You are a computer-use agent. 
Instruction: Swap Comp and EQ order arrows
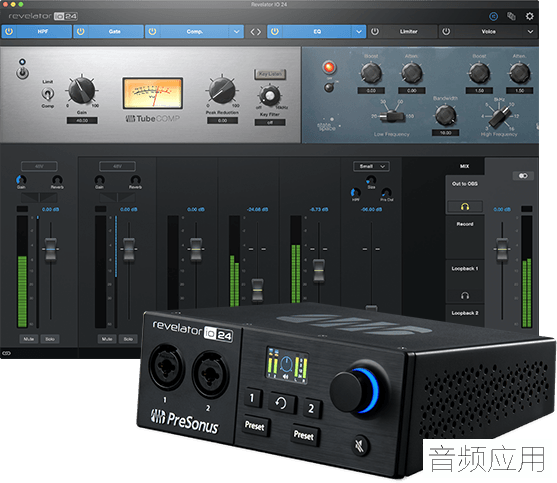(255, 32)
